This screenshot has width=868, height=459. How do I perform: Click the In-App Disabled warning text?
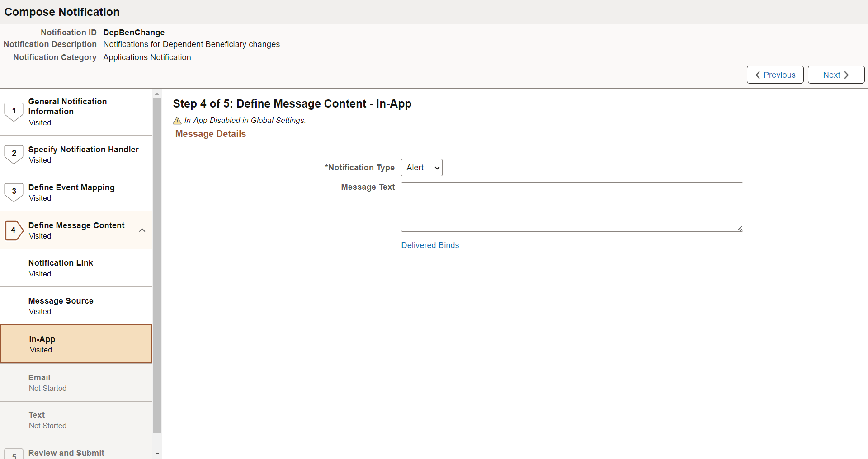tap(245, 120)
